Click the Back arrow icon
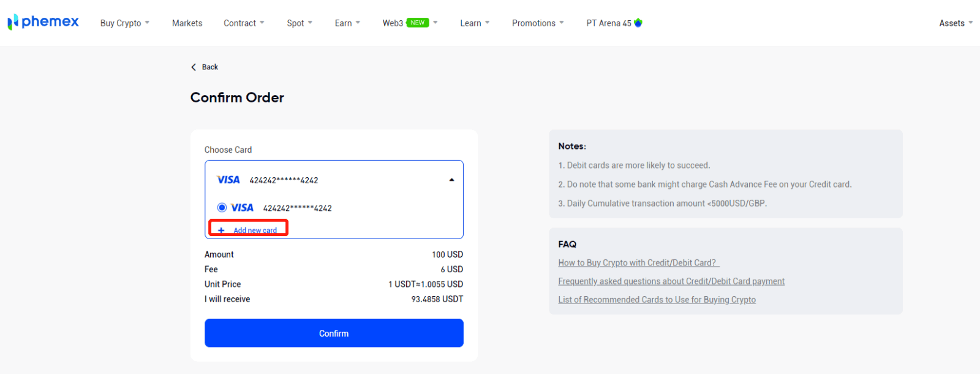Screen dimensions: 980x374 tap(194, 67)
